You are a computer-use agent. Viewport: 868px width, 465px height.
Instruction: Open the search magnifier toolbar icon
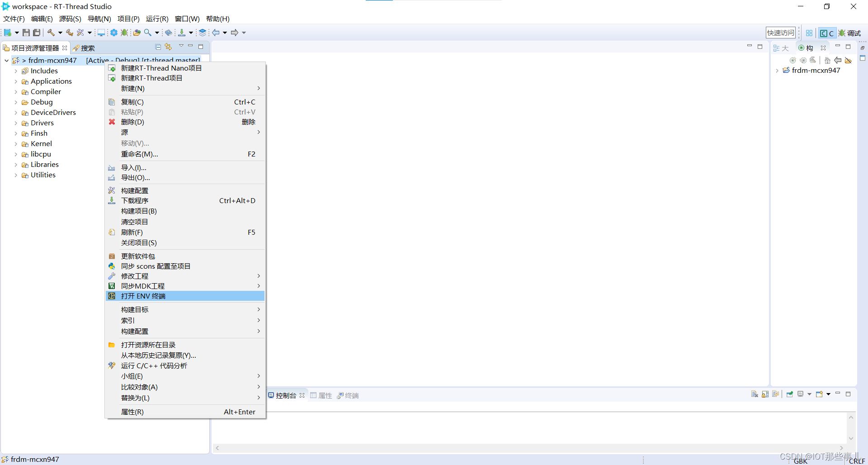149,33
